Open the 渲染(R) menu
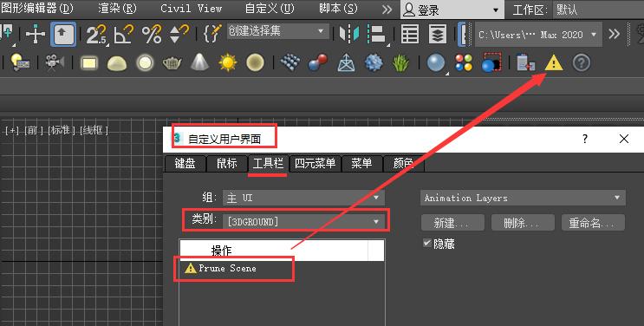The image size is (644, 326). click(x=117, y=8)
